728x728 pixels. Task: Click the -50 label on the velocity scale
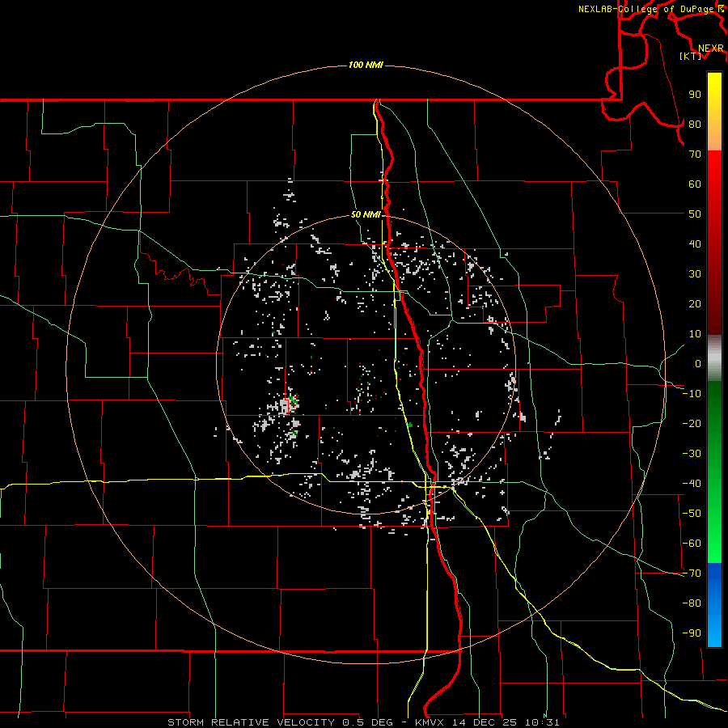692,514
